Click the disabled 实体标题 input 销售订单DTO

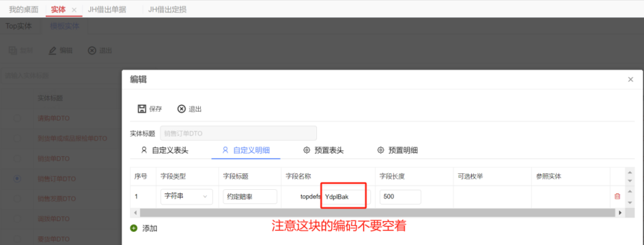238,133
